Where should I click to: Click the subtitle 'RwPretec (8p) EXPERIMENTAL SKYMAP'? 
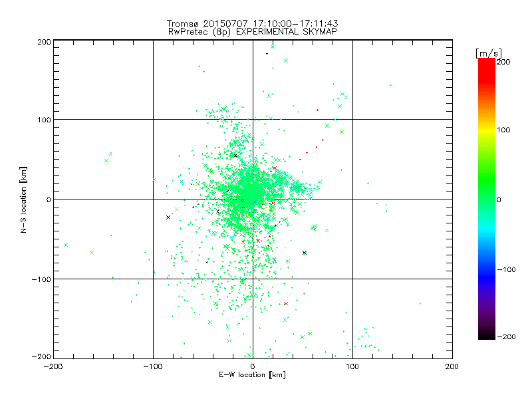253,32
